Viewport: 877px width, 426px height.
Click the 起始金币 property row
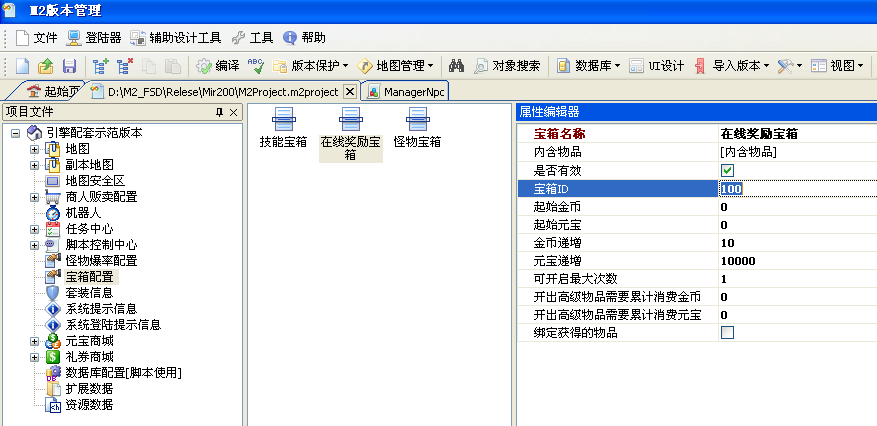[x=697, y=207]
